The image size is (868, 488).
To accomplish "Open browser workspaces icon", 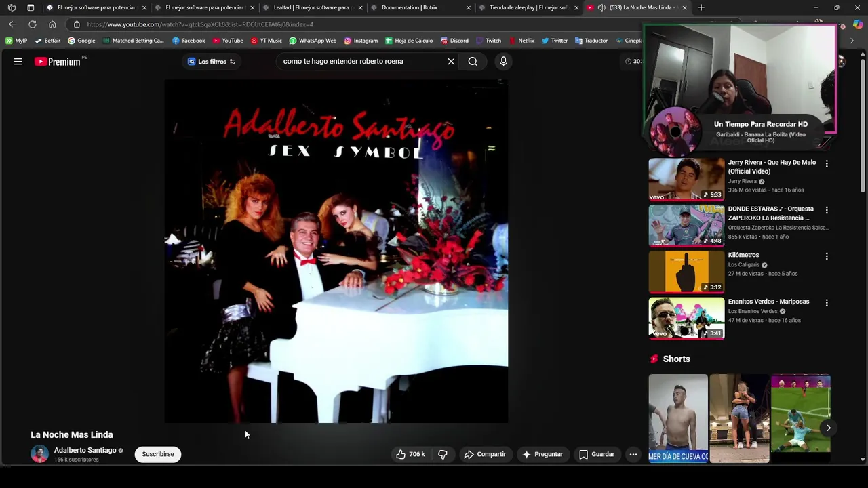I will pyautogui.click(x=12, y=7).
